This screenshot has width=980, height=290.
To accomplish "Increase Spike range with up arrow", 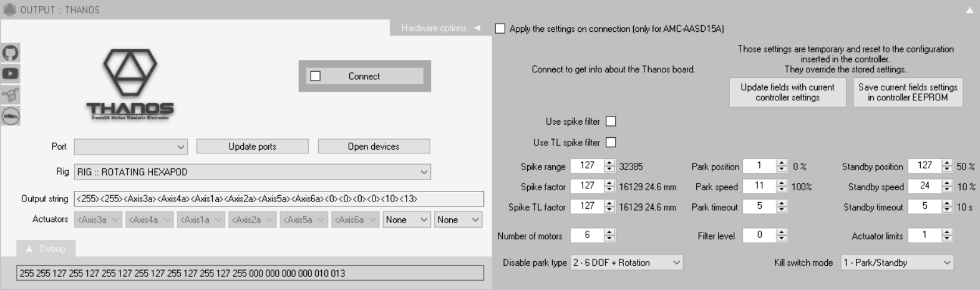I will tap(609, 163).
